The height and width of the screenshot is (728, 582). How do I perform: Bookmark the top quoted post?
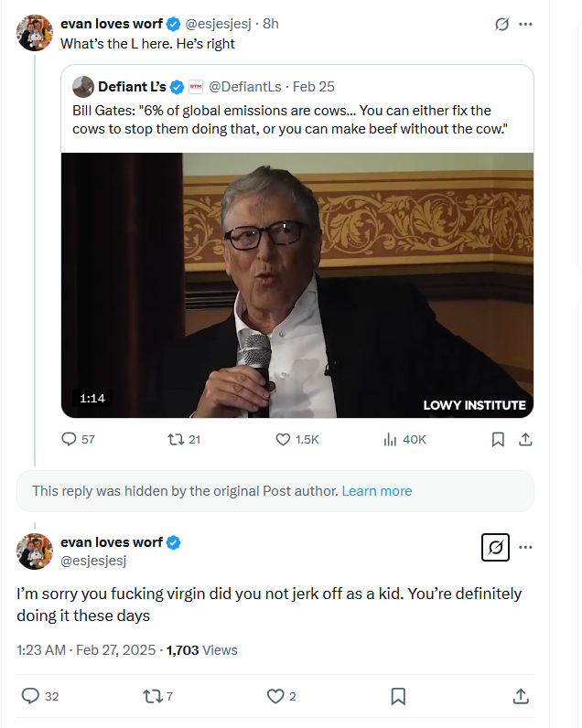point(498,439)
